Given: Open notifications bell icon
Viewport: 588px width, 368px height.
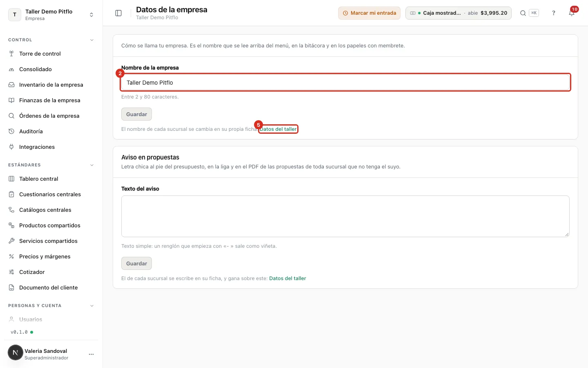Looking at the screenshot, I should (572, 13).
